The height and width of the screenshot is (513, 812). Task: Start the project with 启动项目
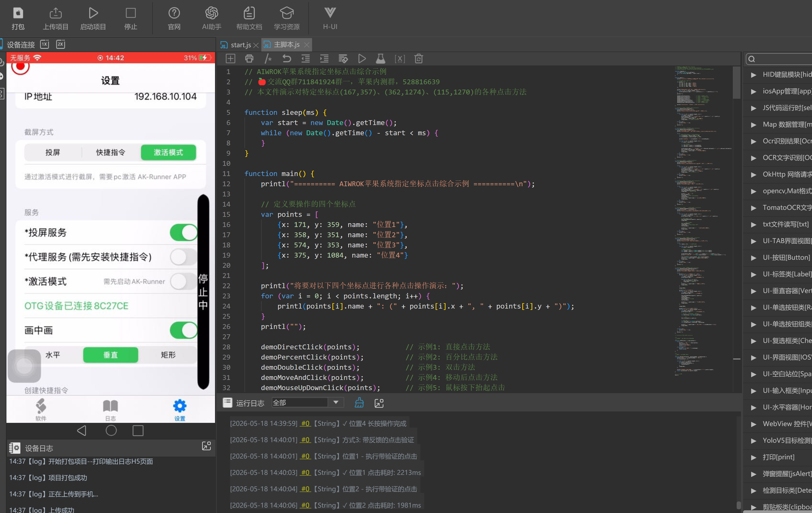click(x=93, y=19)
